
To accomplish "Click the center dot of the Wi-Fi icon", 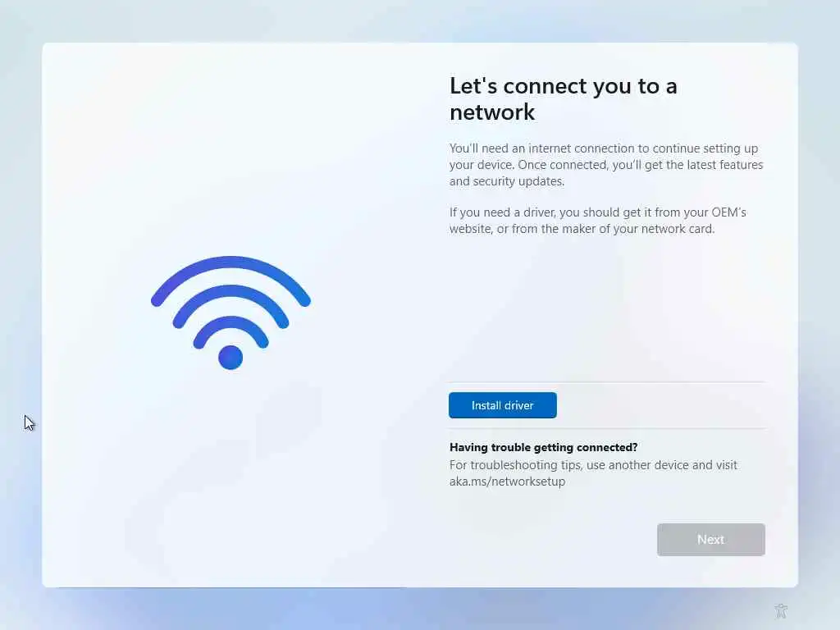I will tap(231, 358).
